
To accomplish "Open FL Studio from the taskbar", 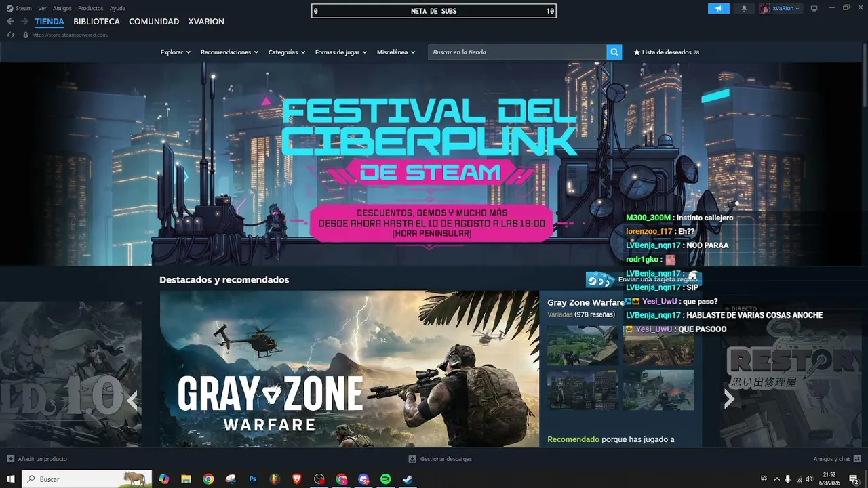I will point(275,479).
